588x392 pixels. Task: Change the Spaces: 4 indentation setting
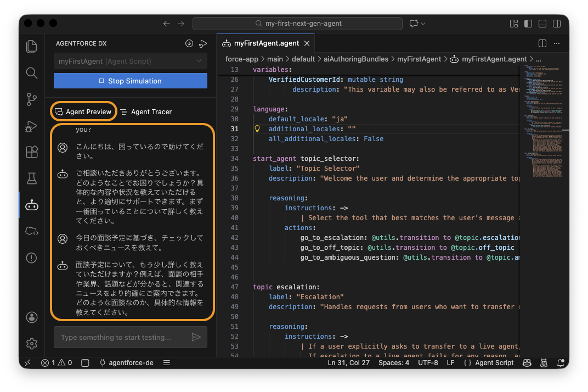394,363
